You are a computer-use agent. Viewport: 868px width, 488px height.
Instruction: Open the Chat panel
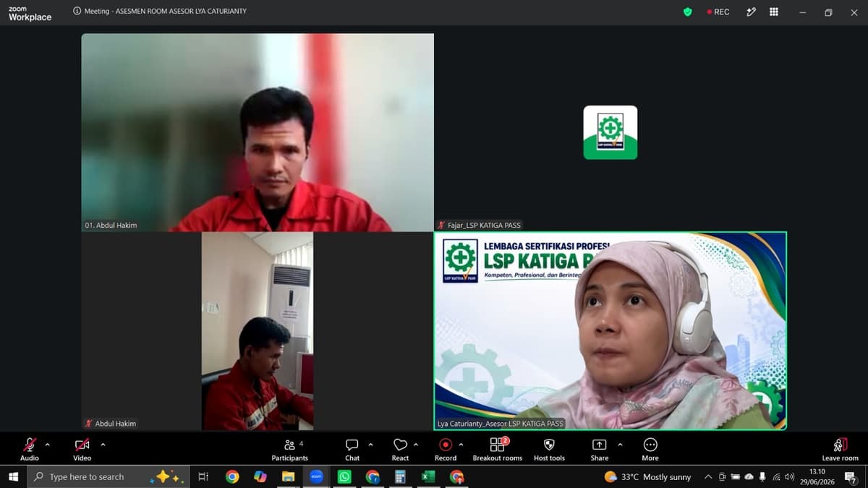352,449
